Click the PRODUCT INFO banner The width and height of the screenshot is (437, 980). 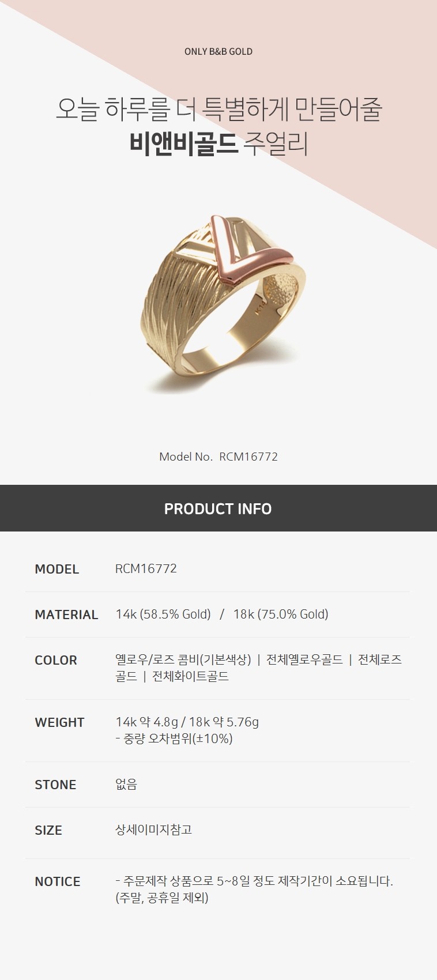point(218,508)
